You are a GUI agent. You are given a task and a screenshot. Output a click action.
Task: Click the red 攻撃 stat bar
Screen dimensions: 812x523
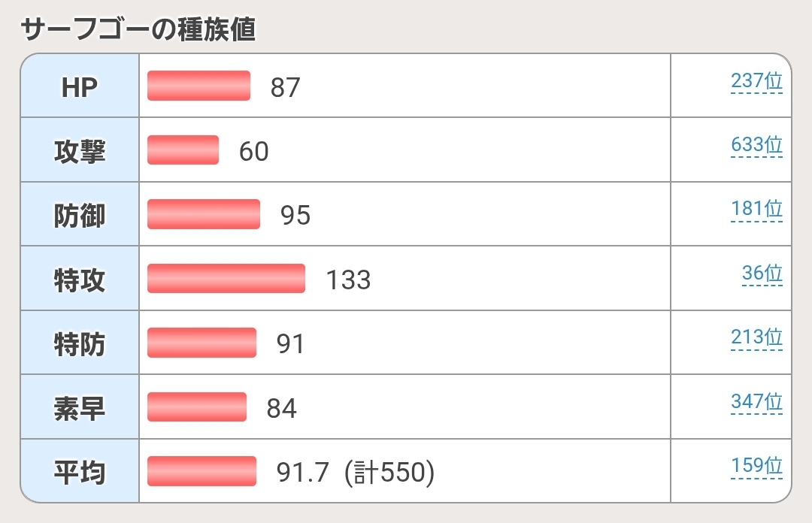coord(183,150)
